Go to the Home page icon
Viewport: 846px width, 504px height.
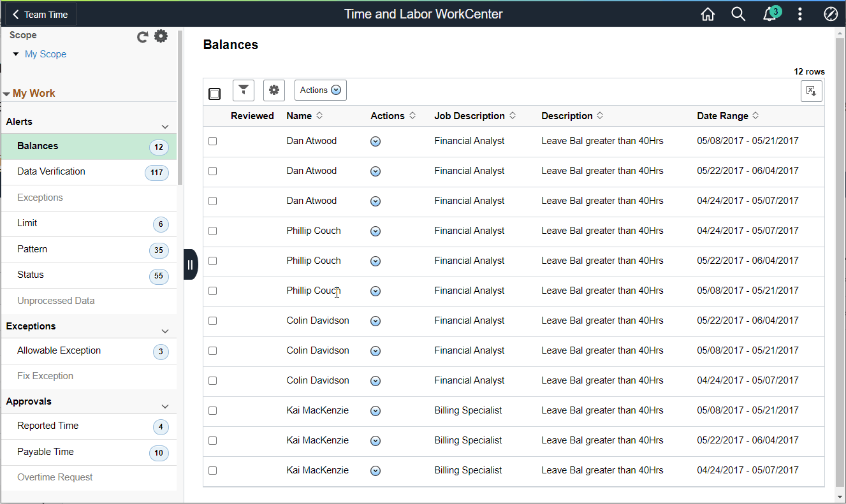708,13
